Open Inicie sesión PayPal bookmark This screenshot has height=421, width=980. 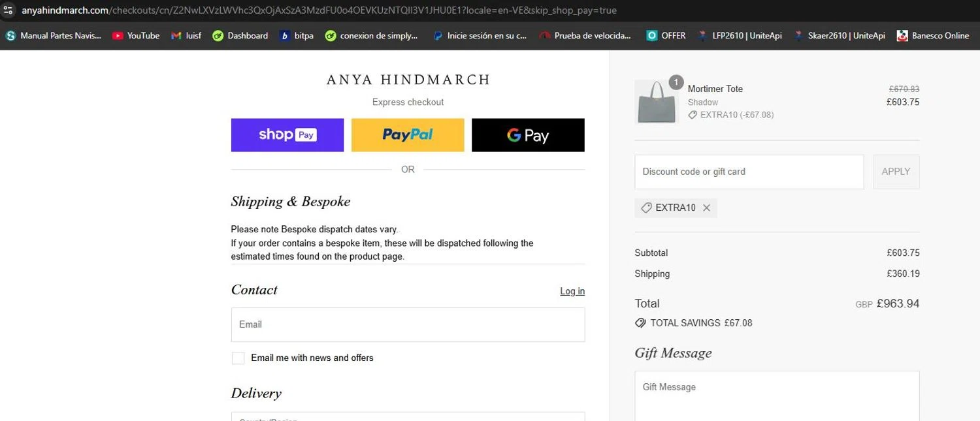[x=480, y=36]
